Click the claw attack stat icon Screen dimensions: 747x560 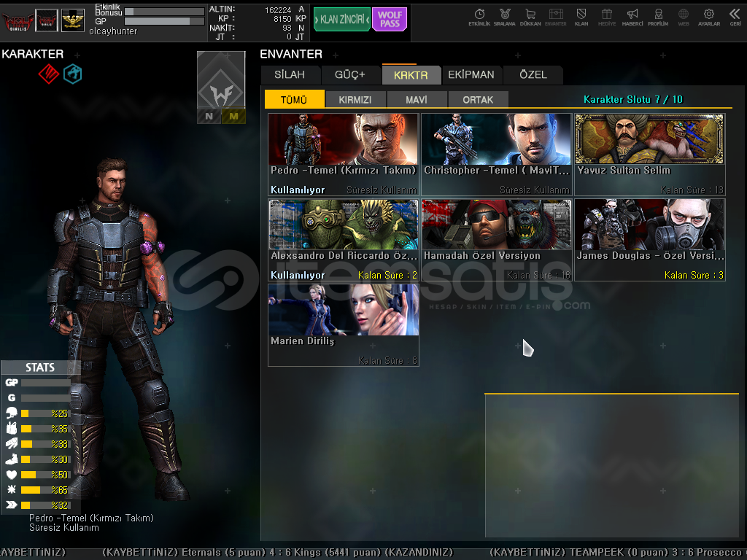point(12,444)
